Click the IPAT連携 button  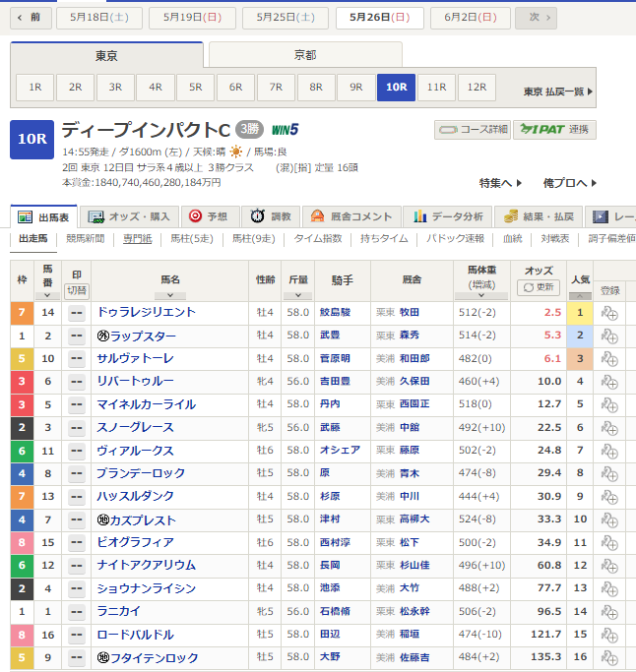point(554,130)
